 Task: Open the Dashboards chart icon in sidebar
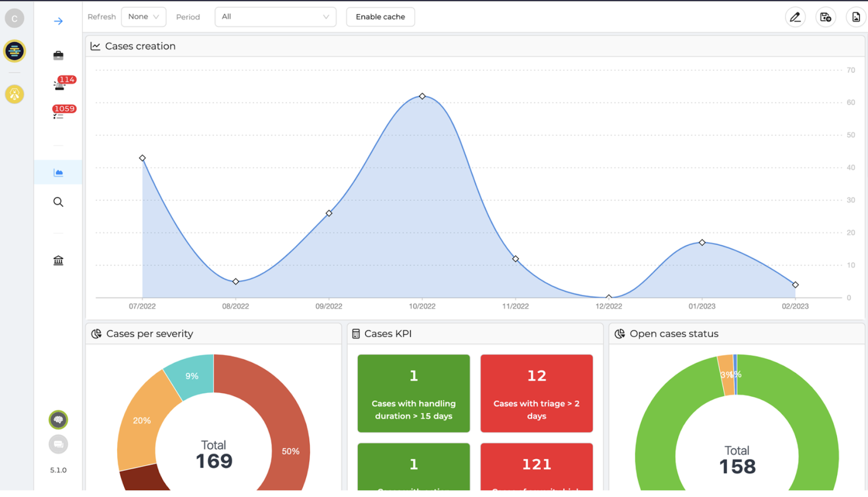[59, 173]
